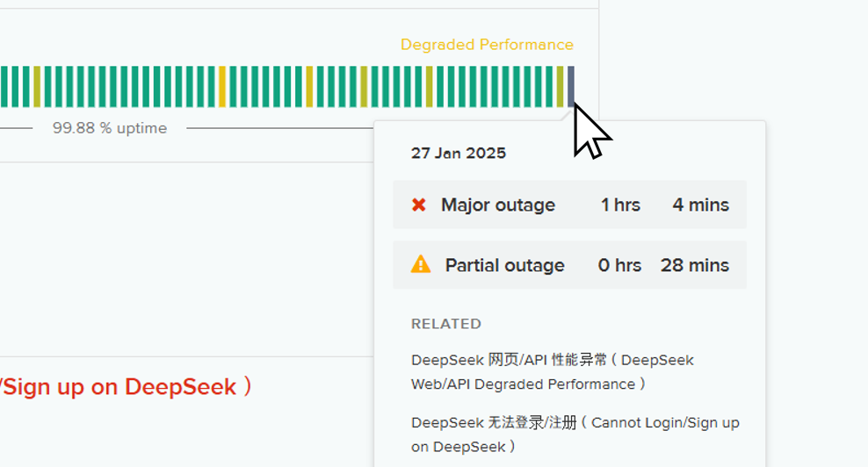Click the orange warning Partial outage icon
Screen dimensions: 868x467
pos(421,264)
